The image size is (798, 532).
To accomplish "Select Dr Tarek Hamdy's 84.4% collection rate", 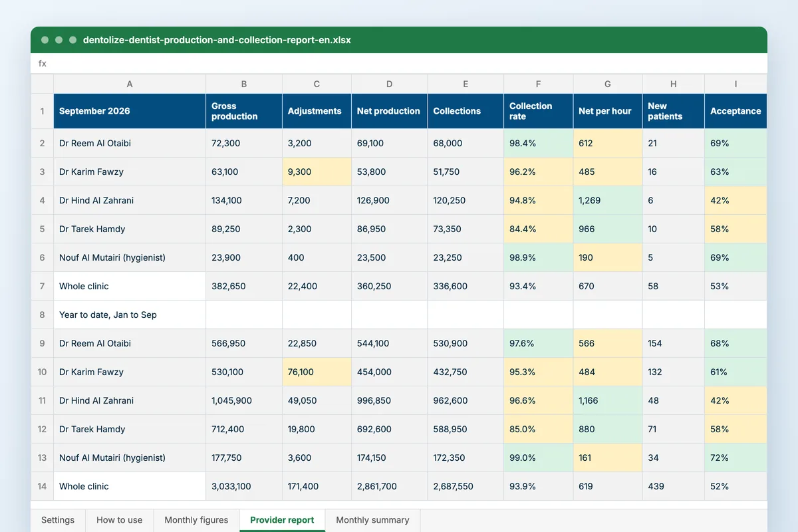I will (538, 229).
